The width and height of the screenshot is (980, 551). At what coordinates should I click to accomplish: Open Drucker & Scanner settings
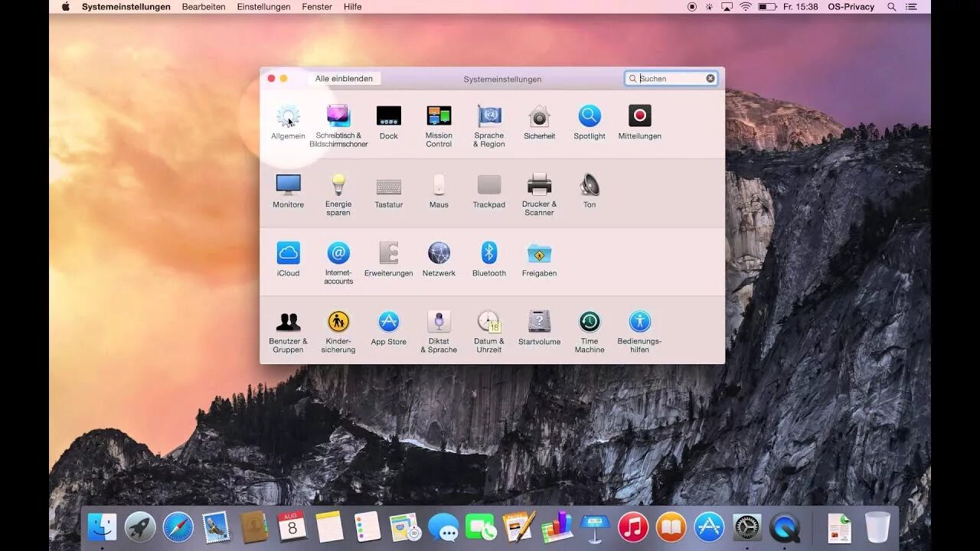(x=539, y=195)
